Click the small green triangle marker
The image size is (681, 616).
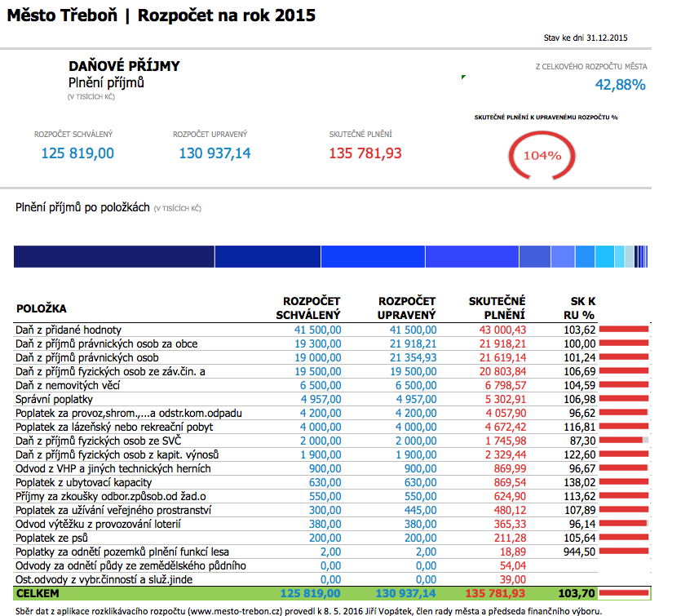click(x=463, y=78)
